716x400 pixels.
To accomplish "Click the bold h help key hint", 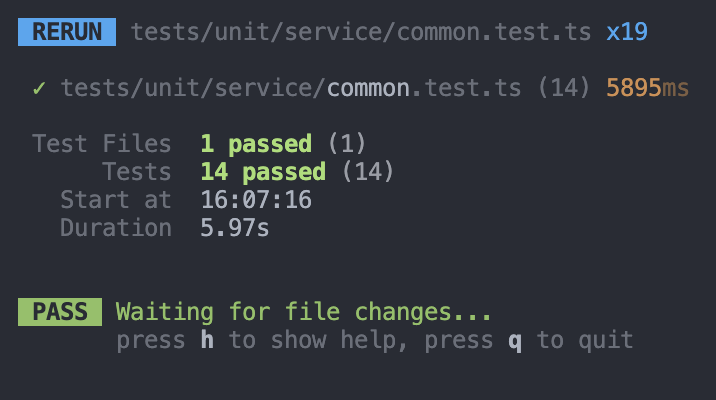I will pyautogui.click(x=207, y=340).
